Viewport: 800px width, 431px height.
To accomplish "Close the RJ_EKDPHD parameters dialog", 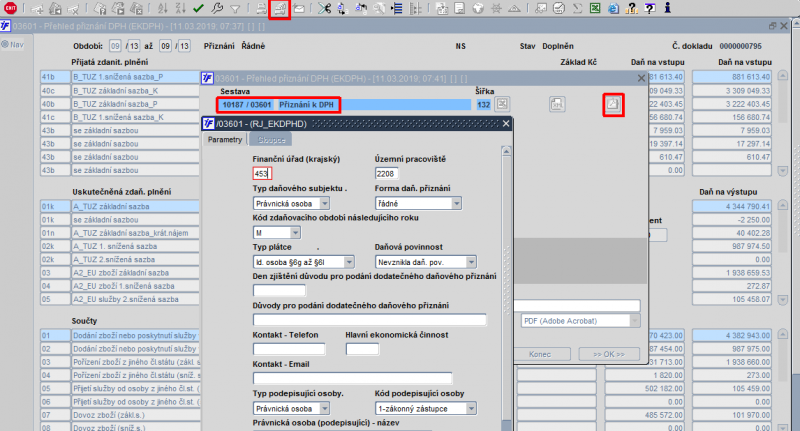I will point(506,123).
